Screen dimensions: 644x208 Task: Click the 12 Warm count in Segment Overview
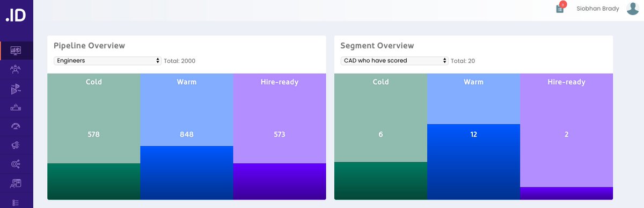click(x=473, y=134)
